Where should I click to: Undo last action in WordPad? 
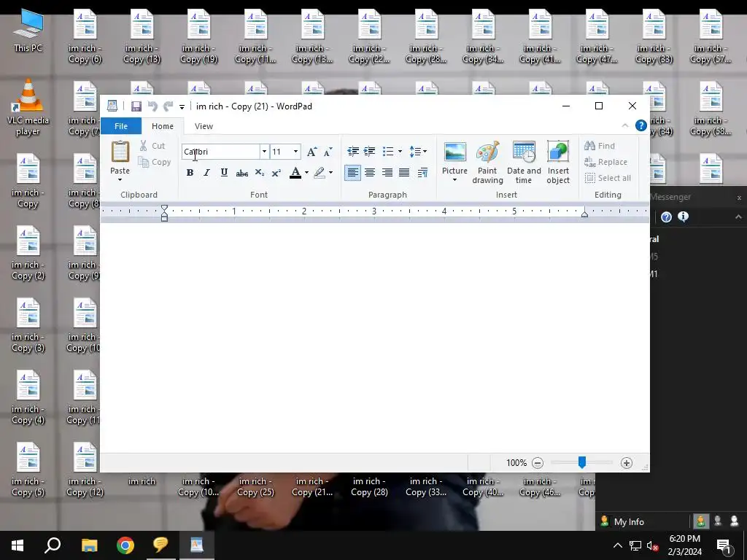point(152,106)
